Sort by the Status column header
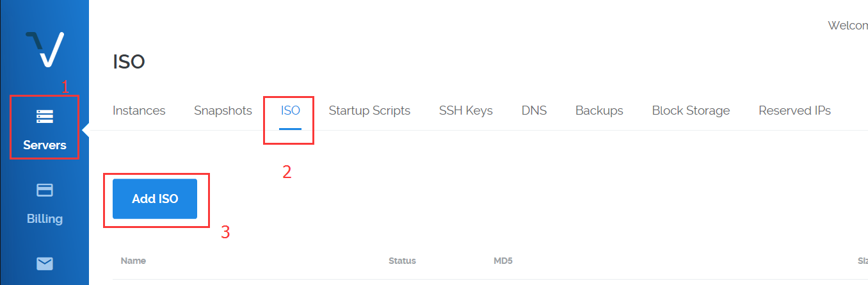The image size is (868, 285). 402,261
